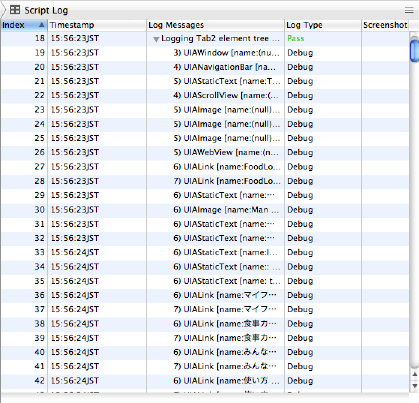
Task: Click Debug log type in row 30
Action: tap(300, 210)
